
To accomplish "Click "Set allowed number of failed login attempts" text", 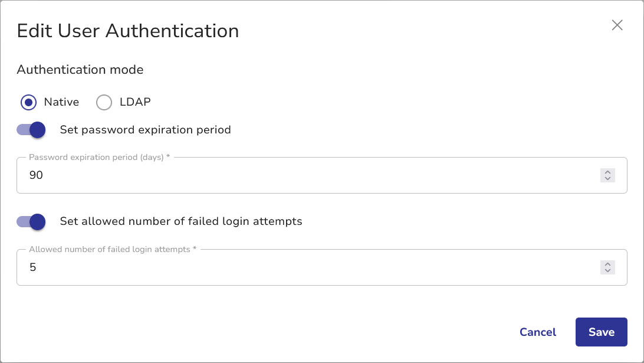I will (181, 222).
